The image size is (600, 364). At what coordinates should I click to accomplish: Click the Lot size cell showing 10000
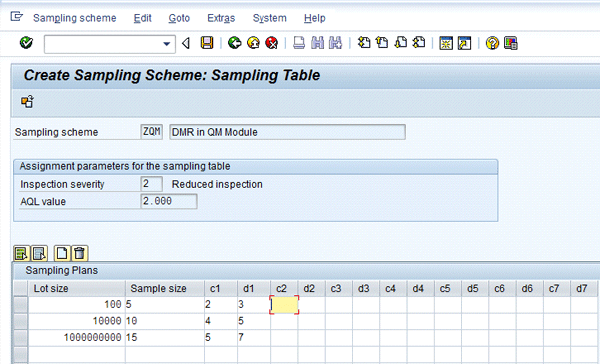point(77,321)
